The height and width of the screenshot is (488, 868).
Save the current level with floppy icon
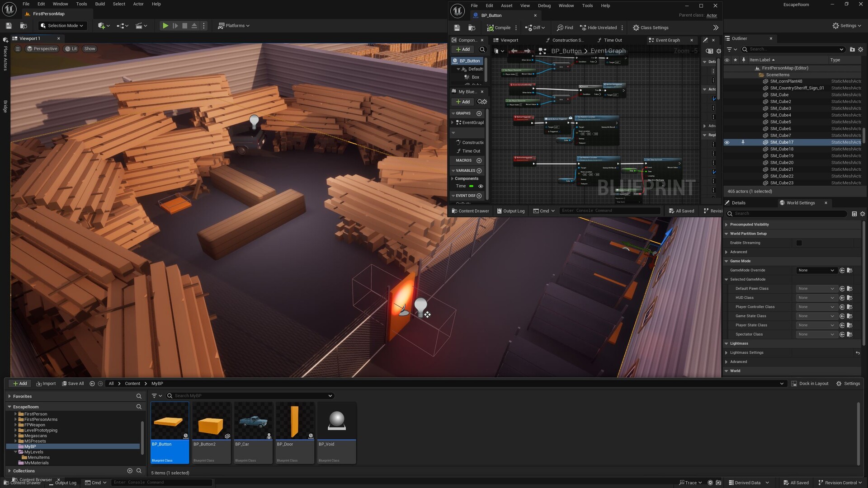(9, 26)
